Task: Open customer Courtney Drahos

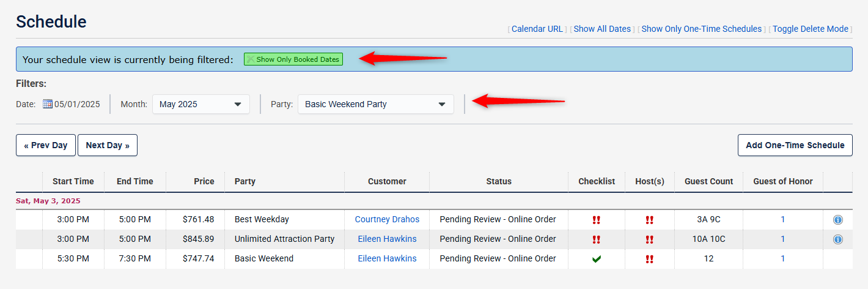Action: [388, 220]
